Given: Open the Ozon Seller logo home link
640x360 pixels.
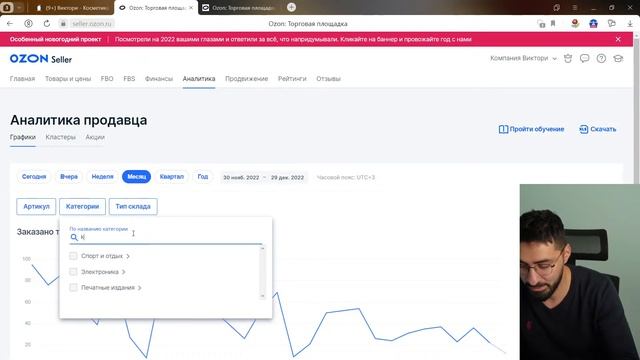Looking at the screenshot, I should pyautogui.click(x=41, y=59).
